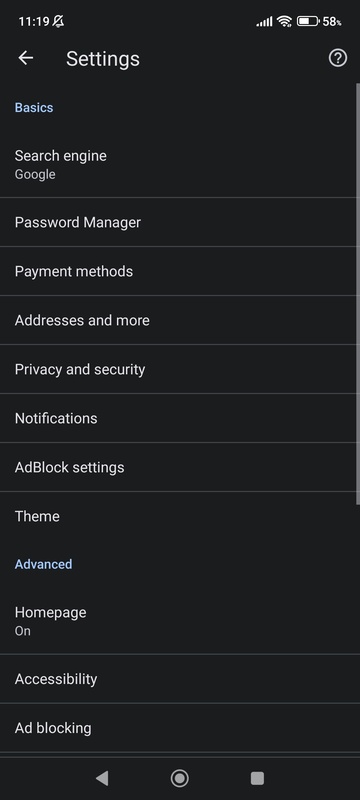This screenshot has height=800, width=360.
Task: Open Homepage setting currently On
Action: click(180, 621)
